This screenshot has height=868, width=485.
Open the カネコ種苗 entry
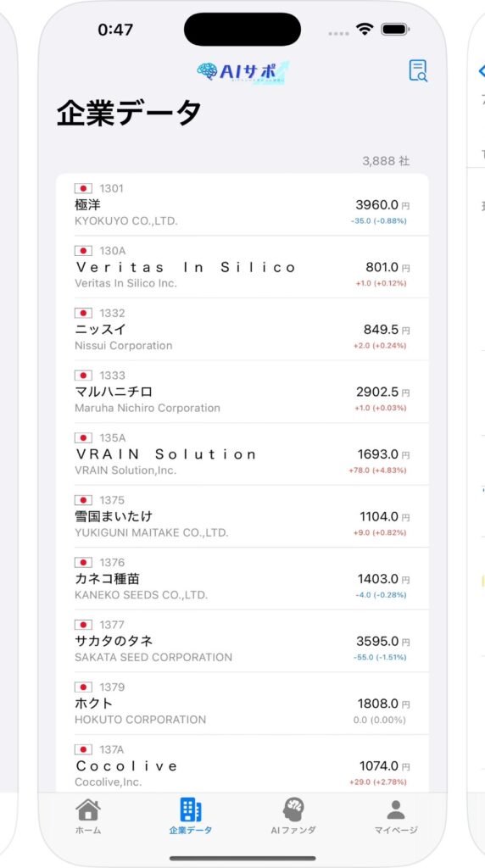[242, 579]
